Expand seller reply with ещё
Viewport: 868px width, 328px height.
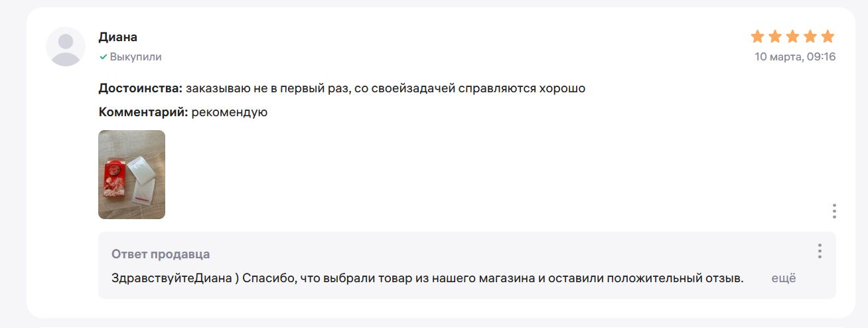784,278
